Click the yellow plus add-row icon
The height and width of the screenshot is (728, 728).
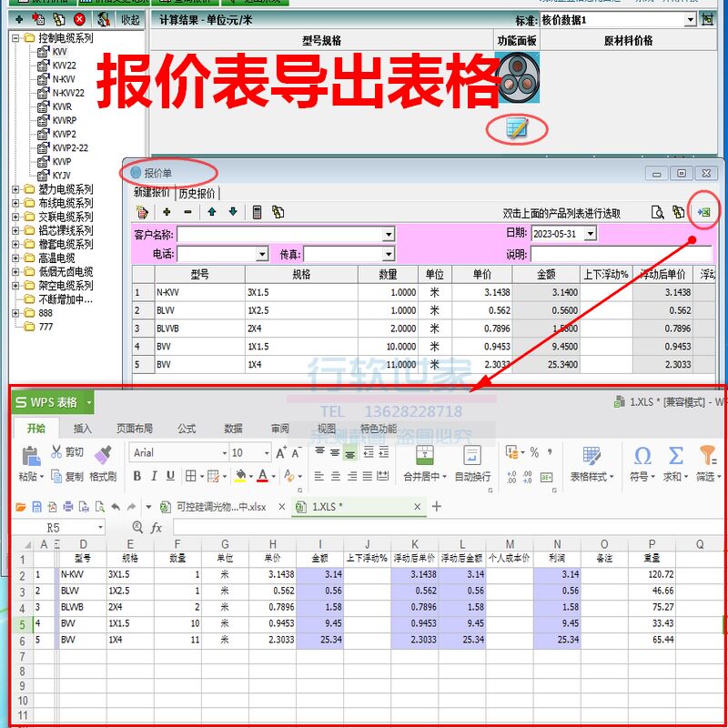167,212
